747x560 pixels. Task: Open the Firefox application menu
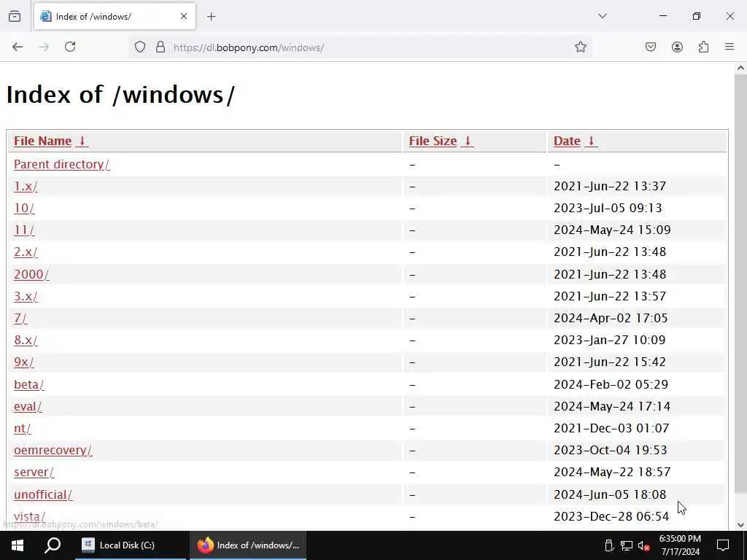tap(729, 47)
